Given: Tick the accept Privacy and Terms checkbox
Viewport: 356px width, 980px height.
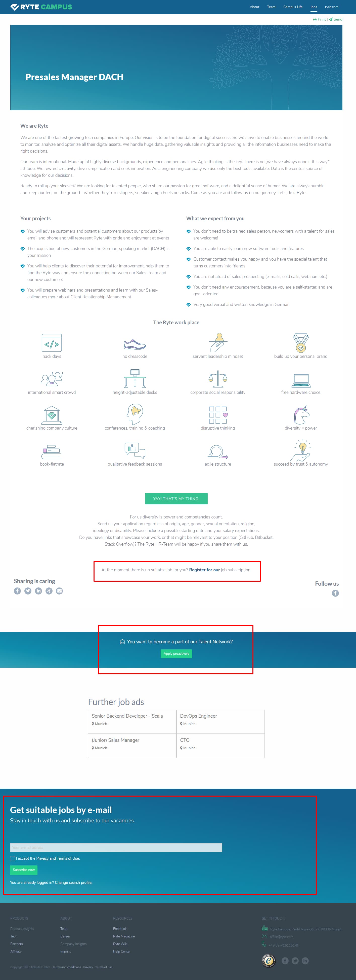Looking at the screenshot, I should [13, 858].
